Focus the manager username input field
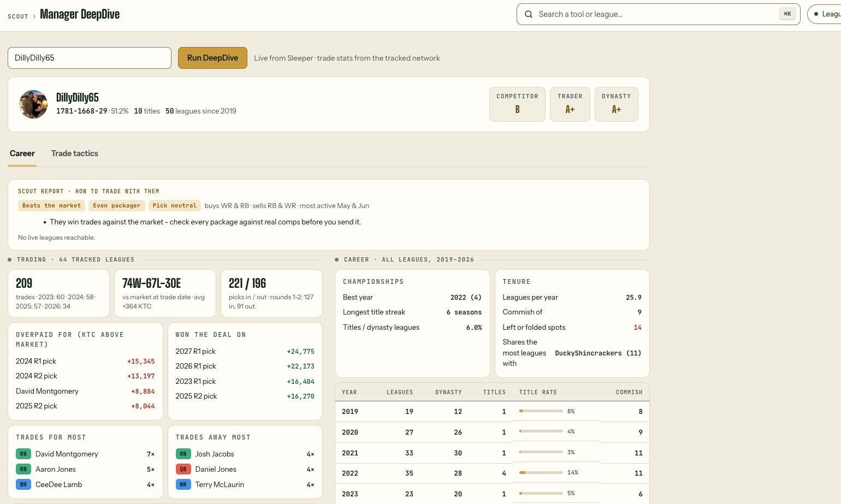The image size is (841, 504). (x=90, y=58)
